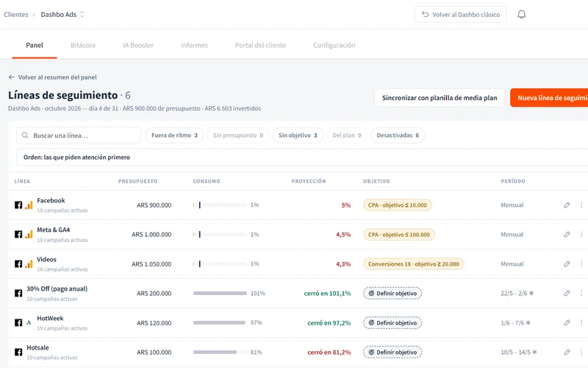
Task: Switch to the Bitácora tab
Action: tap(83, 45)
